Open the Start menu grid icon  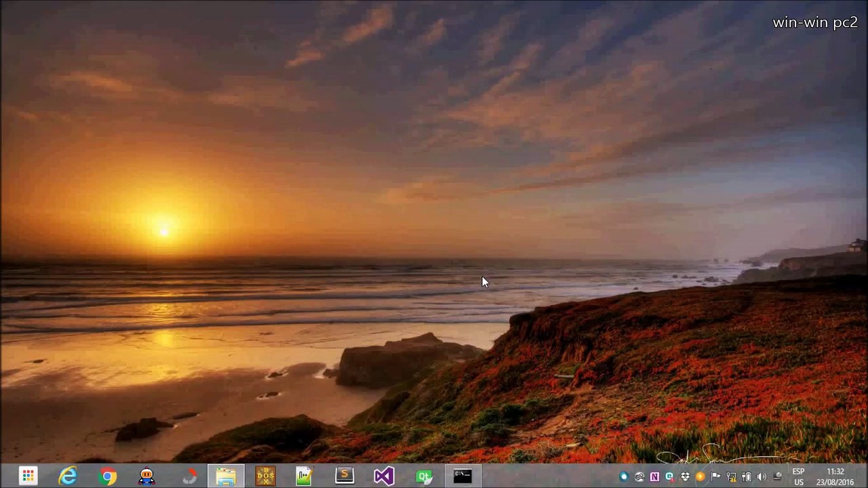click(x=28, y=476)
